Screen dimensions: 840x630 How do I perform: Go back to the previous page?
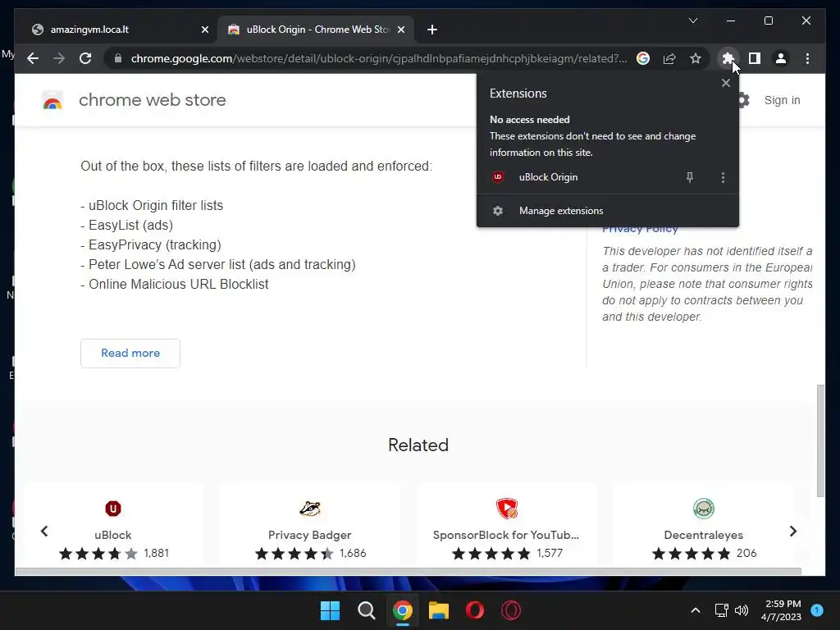click(33, 58)
